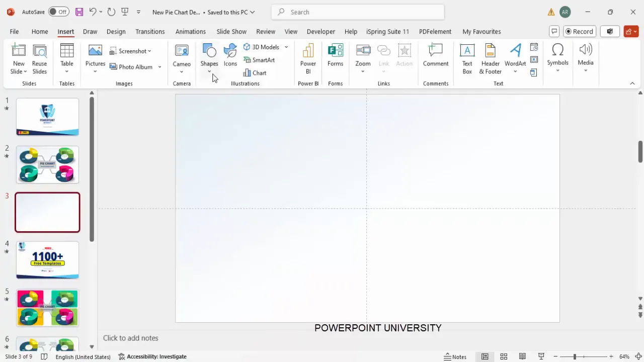Click the zoom slider handle
Viewport: 644px width, 362px height.
pyautogui.click(x=575, y=356)
